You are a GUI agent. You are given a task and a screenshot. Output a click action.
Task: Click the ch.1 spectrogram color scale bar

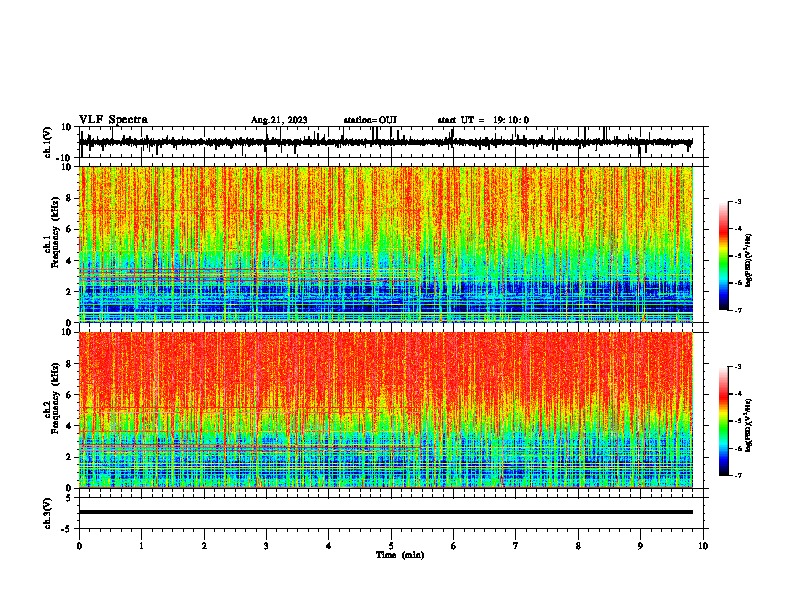[x=724, y=256]
